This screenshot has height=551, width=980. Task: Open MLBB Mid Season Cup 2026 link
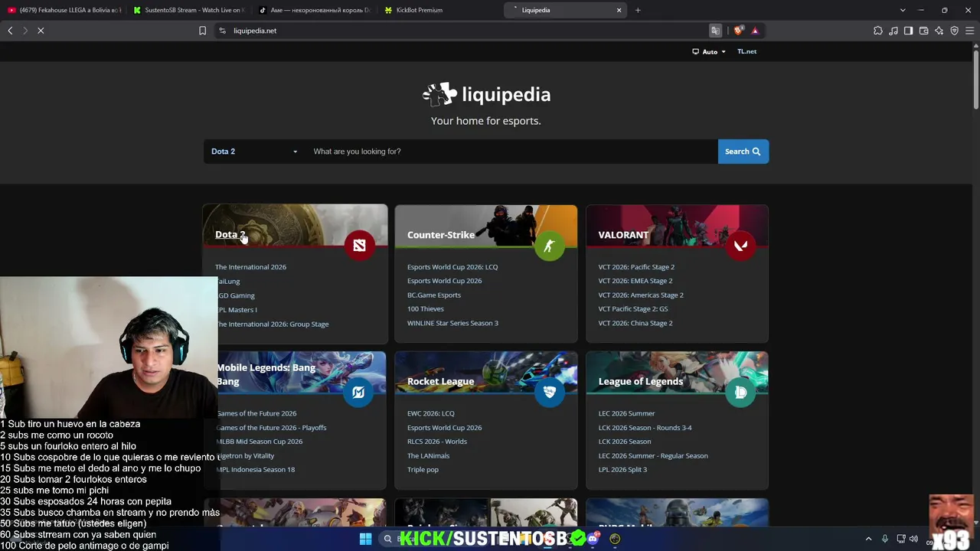(260, 442)
